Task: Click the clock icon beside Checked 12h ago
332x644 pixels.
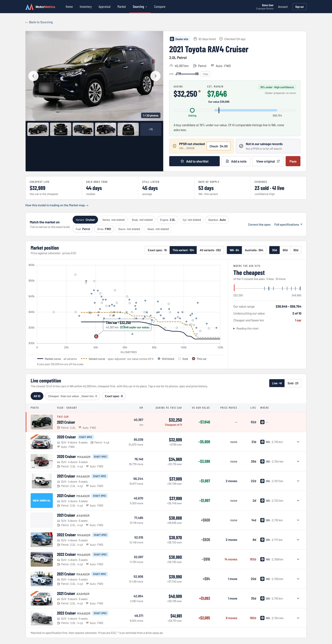Action: point(221,39)
